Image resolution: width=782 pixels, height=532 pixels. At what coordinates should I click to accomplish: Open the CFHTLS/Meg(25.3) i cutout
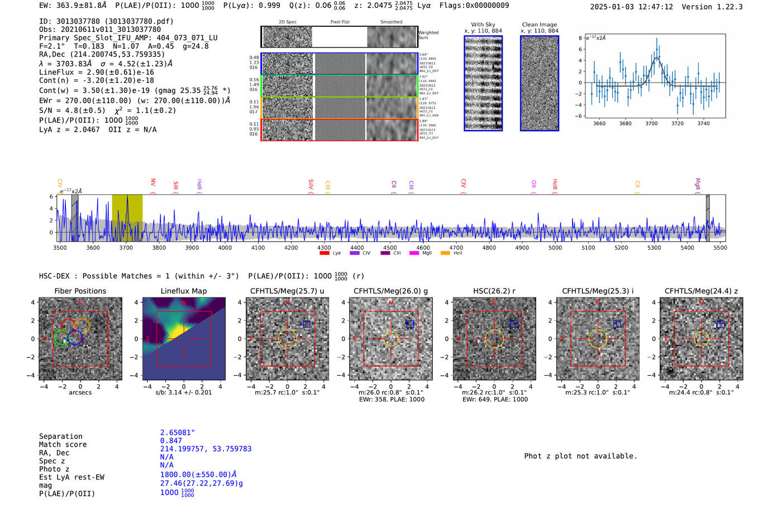click(x=598, y=339)
